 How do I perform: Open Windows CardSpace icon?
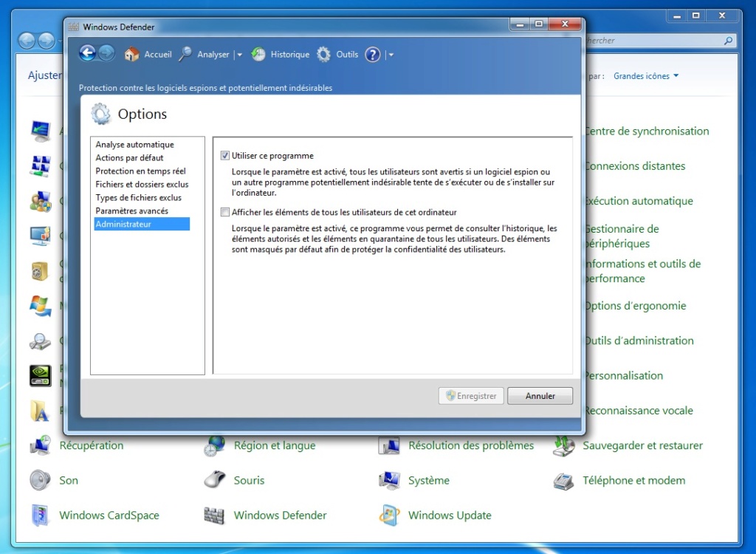click(x=40, y=515)
